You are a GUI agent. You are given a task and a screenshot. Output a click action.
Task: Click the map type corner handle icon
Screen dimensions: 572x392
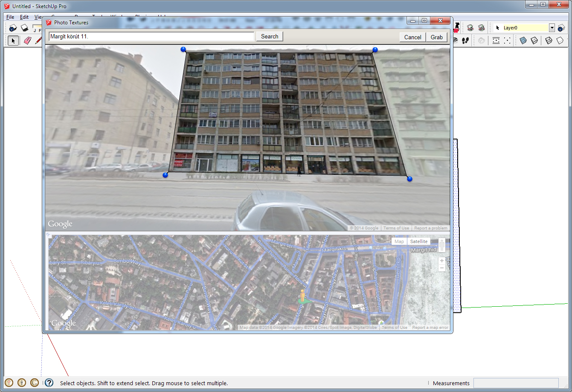tap(48, 235)
